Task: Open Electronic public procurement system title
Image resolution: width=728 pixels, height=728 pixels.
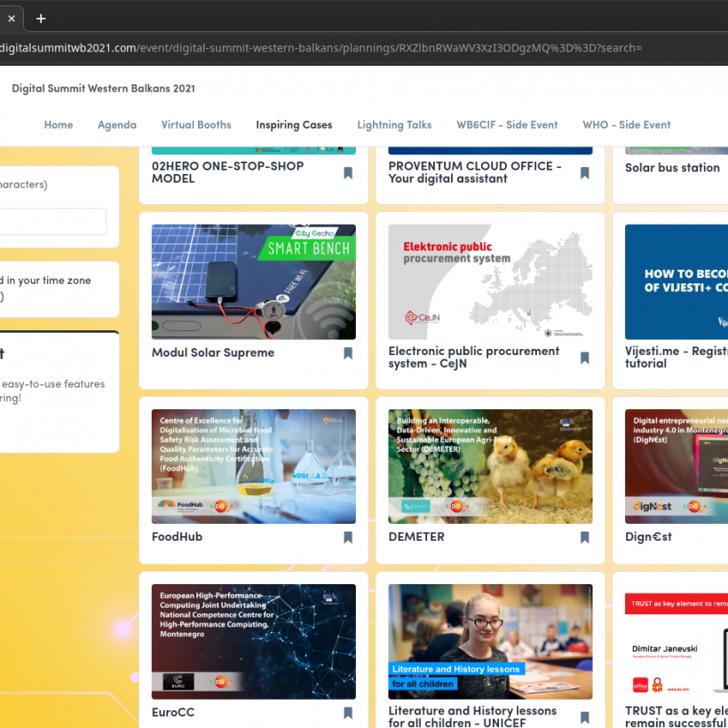Action: 473,357
